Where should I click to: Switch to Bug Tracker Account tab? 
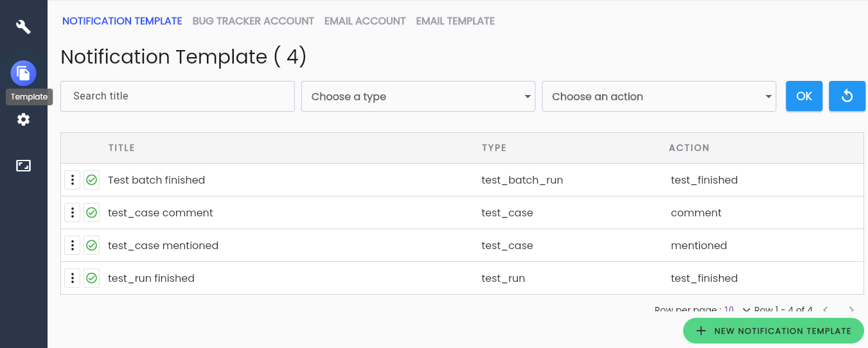click(253, 21)
